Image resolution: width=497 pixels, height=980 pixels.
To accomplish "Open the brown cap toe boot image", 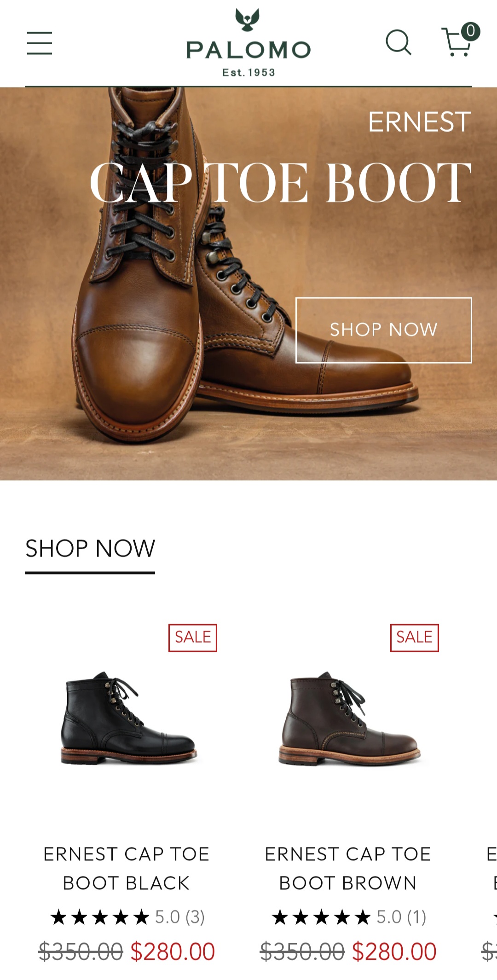I will pyautogui.click(x=349, y=719).
